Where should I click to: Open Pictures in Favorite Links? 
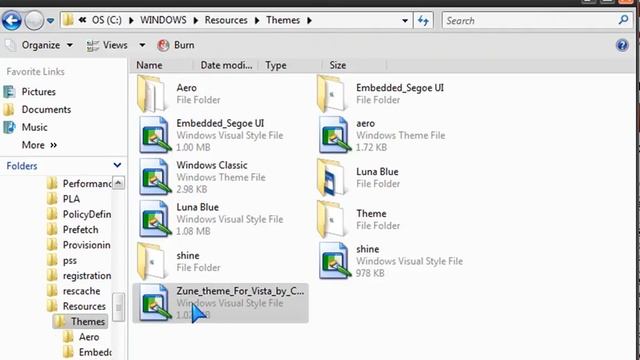(x=39, y=92)
